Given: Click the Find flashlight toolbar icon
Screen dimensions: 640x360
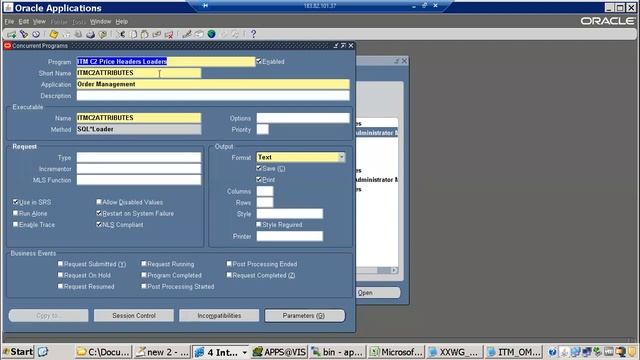Looking at the screenshot, I should [x=24, y=34].
